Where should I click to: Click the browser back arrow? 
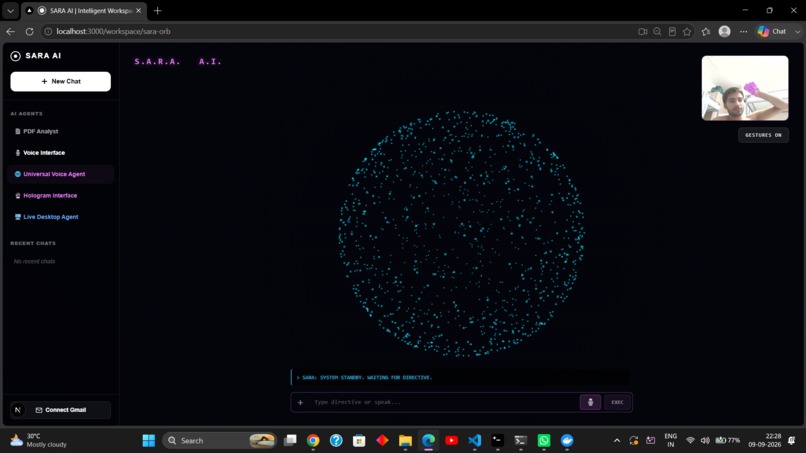click(x=11, y=31)
